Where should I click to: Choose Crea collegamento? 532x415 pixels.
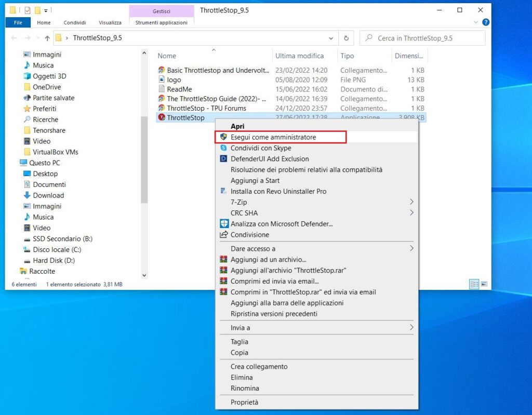(259, 367)
